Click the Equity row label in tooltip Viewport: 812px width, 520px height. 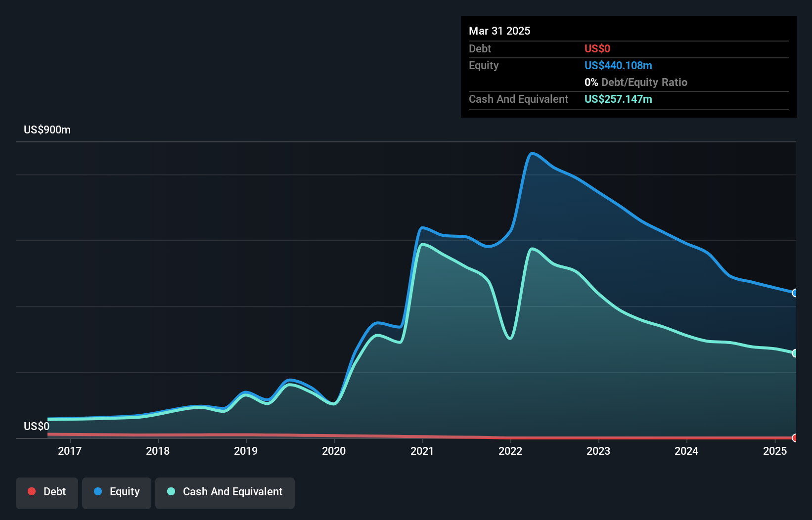(x=484, y=65)
